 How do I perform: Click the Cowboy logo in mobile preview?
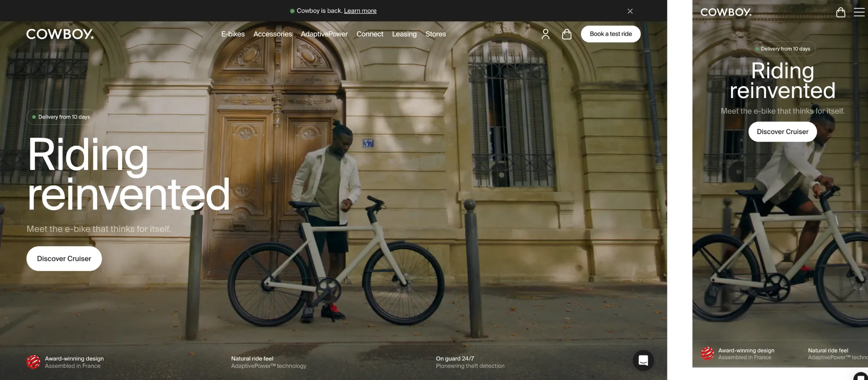(726, 12)
